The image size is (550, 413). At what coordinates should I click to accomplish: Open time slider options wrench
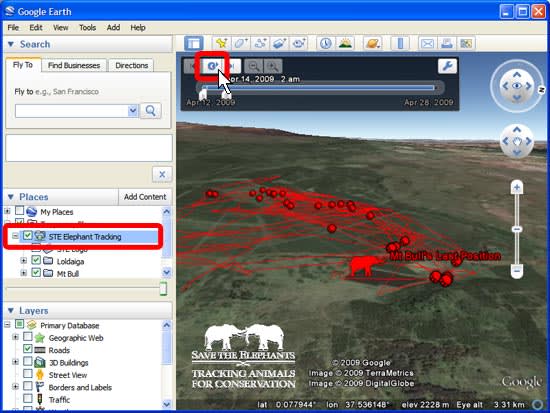point(447,66)
